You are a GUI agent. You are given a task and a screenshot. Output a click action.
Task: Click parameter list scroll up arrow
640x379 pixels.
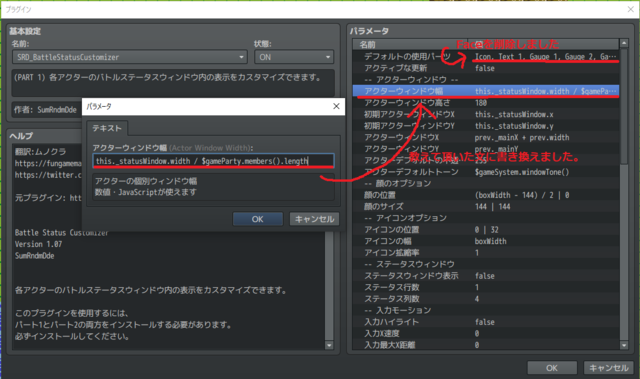click(624, 43)
